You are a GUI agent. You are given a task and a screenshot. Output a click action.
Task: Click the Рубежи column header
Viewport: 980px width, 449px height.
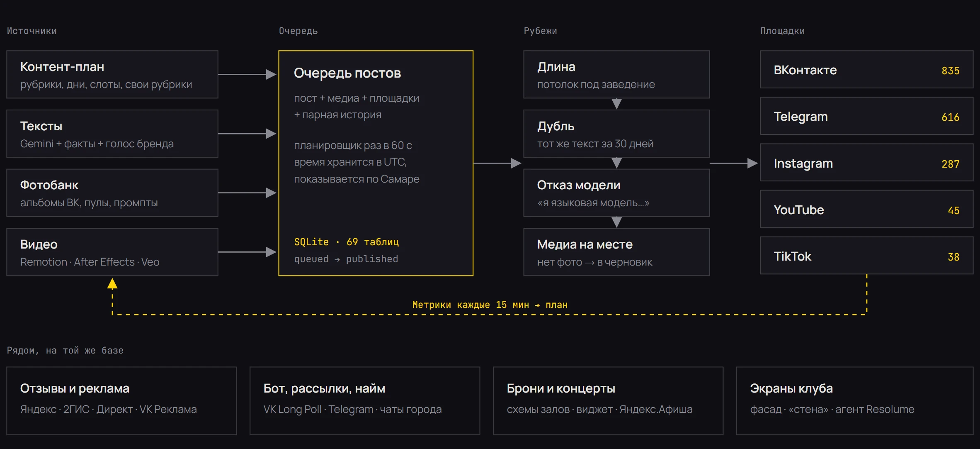[541, 31]
